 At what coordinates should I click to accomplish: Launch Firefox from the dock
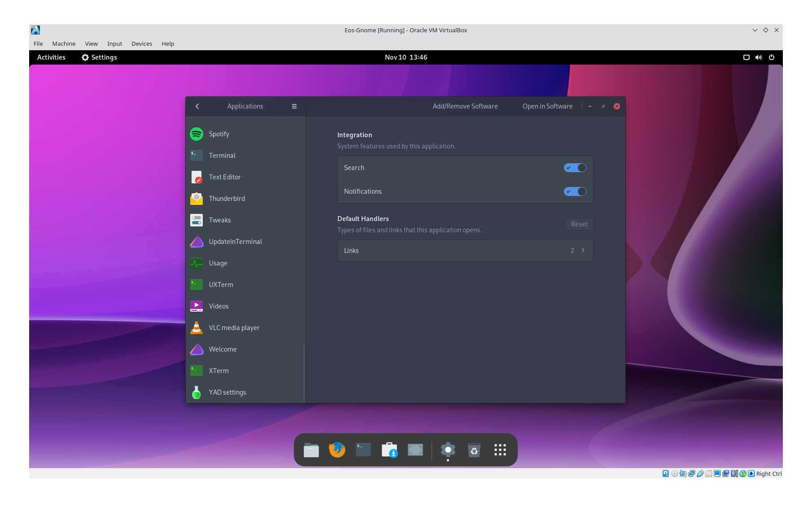click(x=337, y=450)
